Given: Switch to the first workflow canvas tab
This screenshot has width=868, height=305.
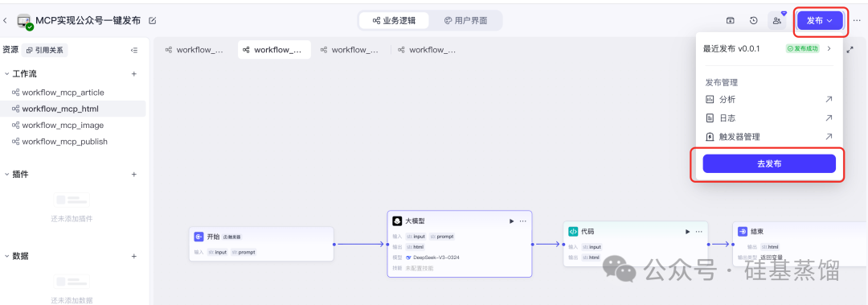Looking at the screenshot, I should 194,50.
